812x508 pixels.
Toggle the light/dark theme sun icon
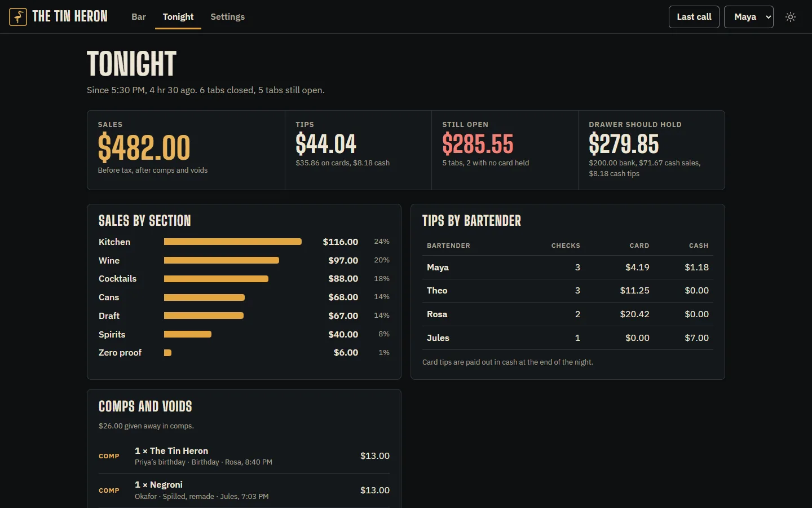[x=791, y=17]
